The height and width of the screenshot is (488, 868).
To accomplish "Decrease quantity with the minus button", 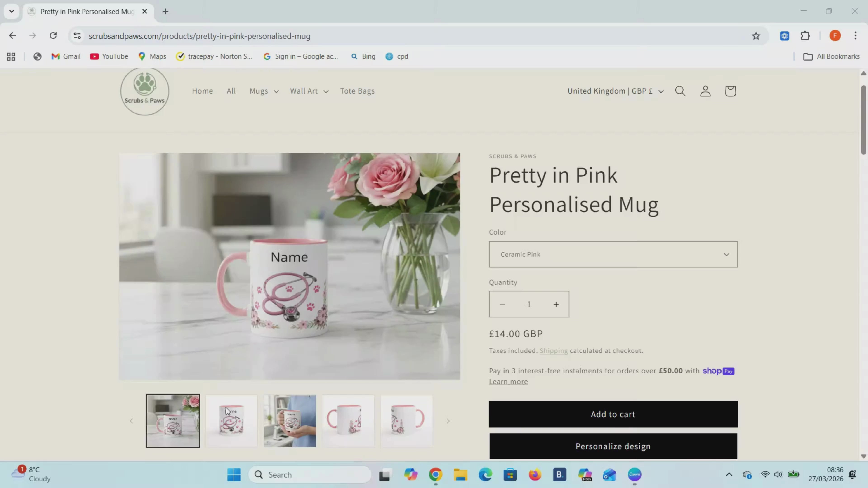I will click(502, 304).
